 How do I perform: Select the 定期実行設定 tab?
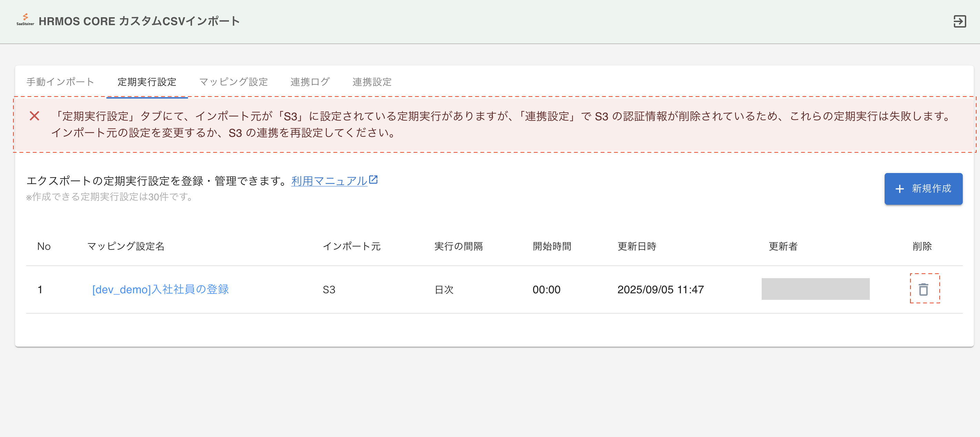tap(147, 82)
